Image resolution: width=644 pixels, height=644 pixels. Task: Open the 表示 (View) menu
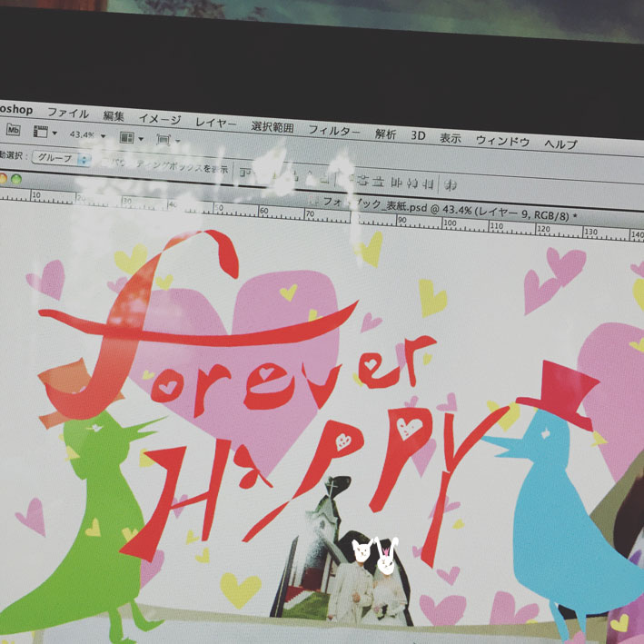click(x=451, y=138)
